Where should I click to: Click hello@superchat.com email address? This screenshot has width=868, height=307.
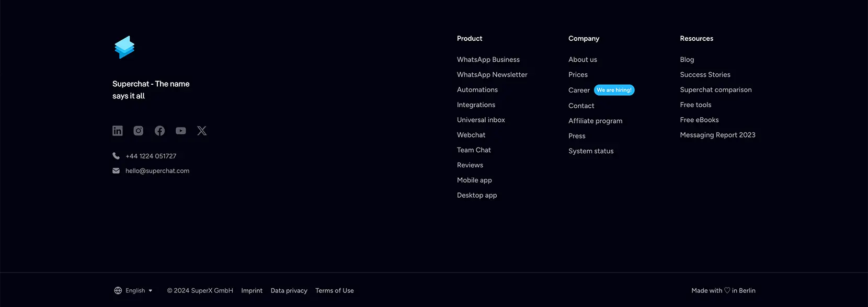click(157, 171)
